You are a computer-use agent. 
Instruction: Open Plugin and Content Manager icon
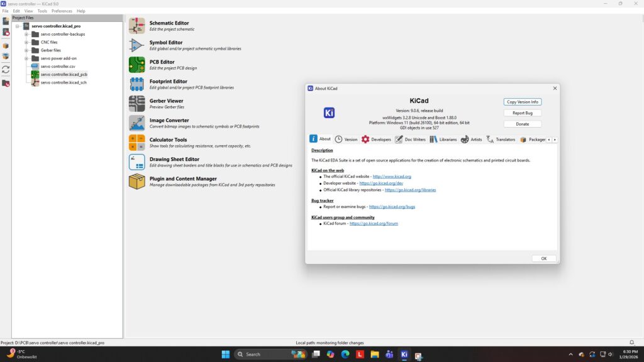pos(136,182)
